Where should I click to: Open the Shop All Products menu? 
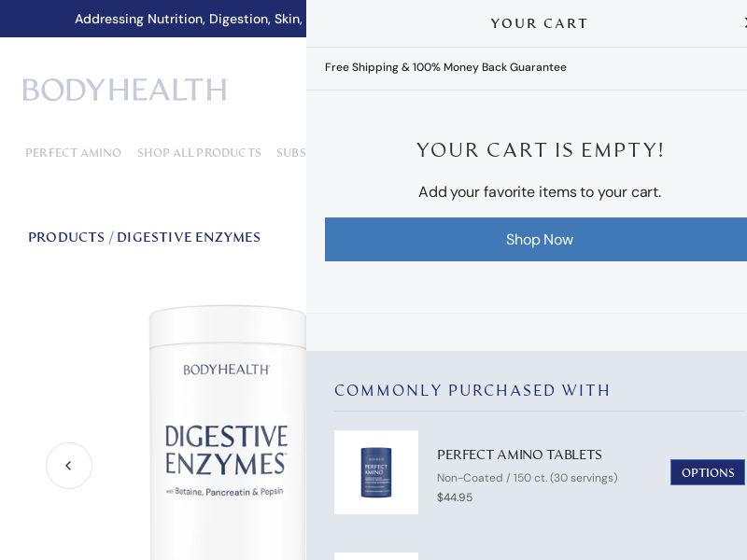pos(199,153)
